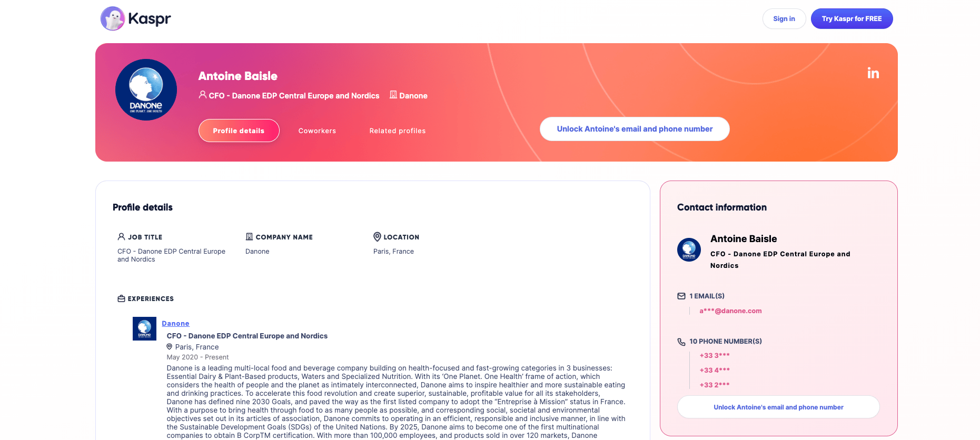Click Antoine Baisle name in banner
The height and width of the screenshot is (440, 980).
(x=238, y=76)
